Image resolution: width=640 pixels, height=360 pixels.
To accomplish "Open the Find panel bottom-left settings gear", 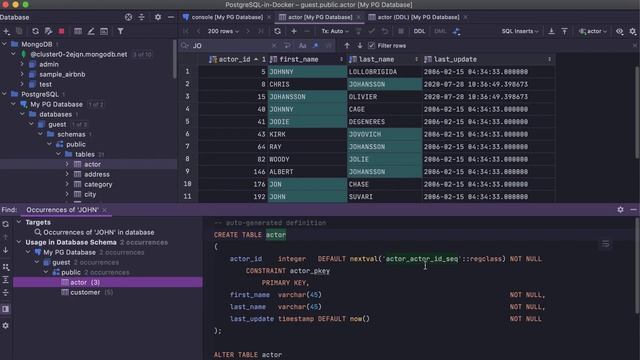I will pos(5,326).
